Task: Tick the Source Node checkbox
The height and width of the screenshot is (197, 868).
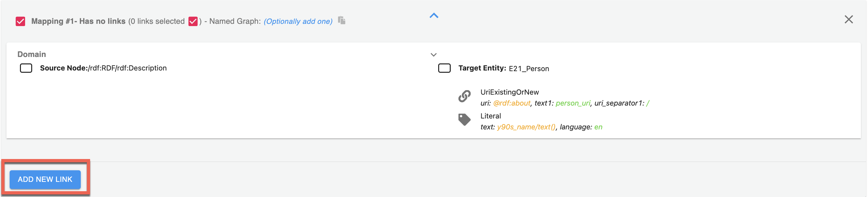Action: (x=26, y=68)
